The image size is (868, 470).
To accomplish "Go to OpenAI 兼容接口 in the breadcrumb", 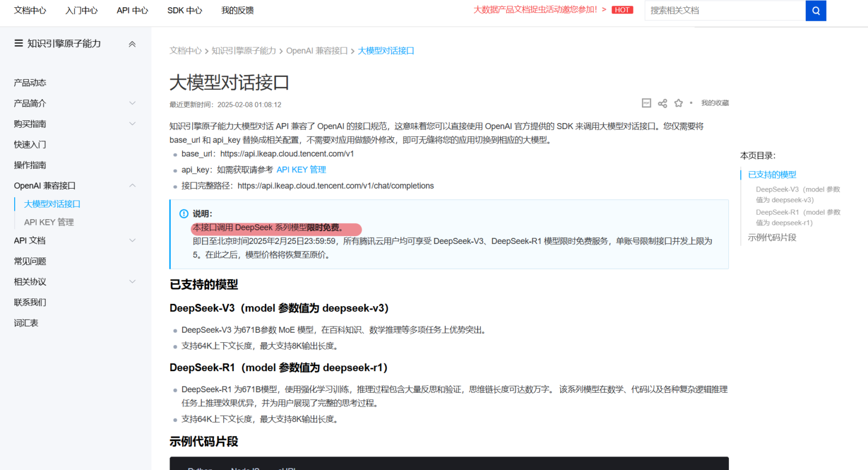I will pyautogui.click(x=316, y=51).
